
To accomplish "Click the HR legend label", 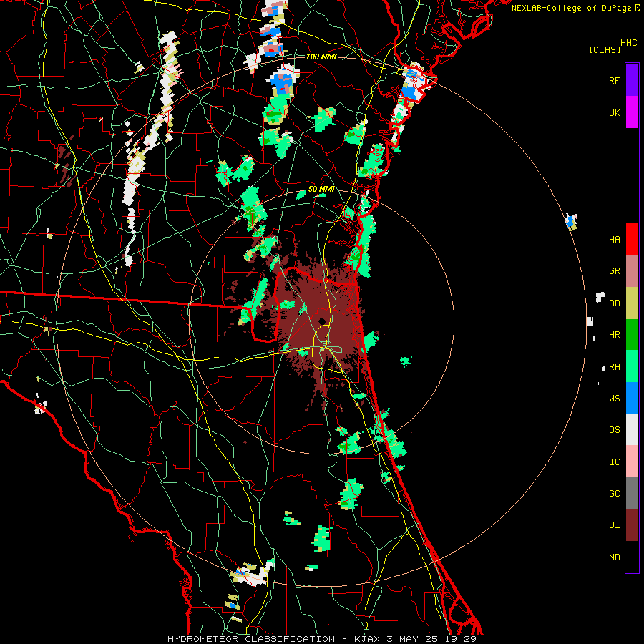I will coord(614,335).
